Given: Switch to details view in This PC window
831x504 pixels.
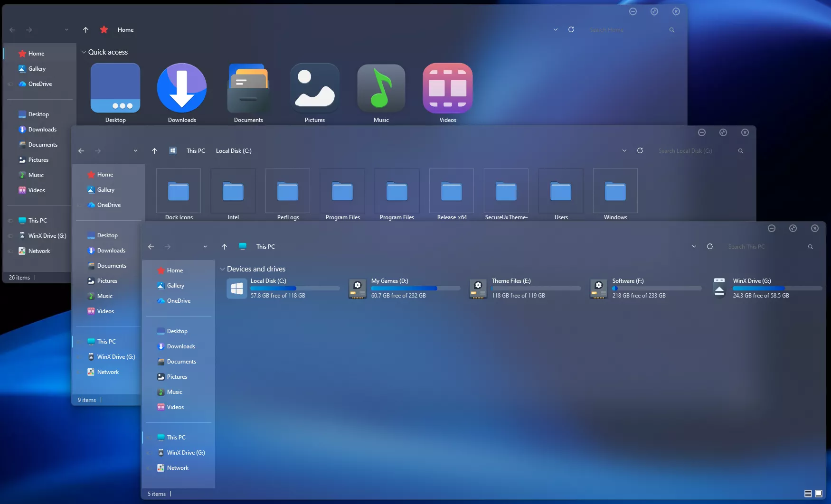Looking at the screenshot, I should (x=808, y=494).
